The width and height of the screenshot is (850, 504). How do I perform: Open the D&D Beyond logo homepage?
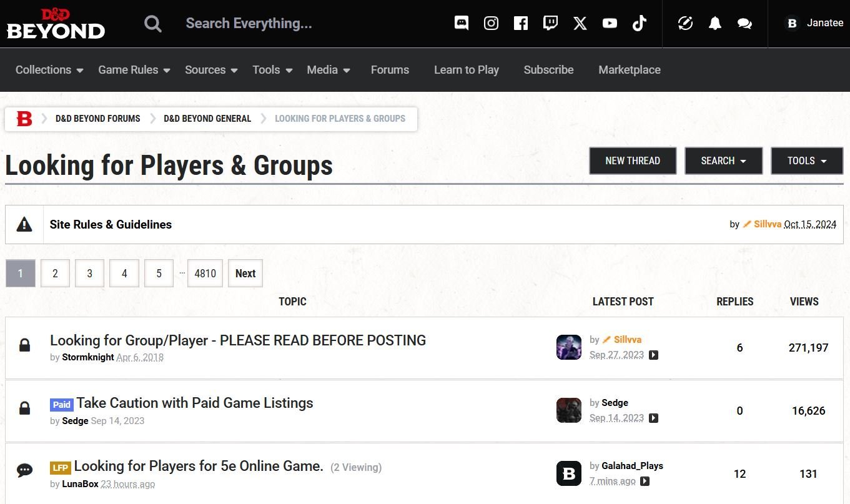pyautogui.click(x=56, y=24)
